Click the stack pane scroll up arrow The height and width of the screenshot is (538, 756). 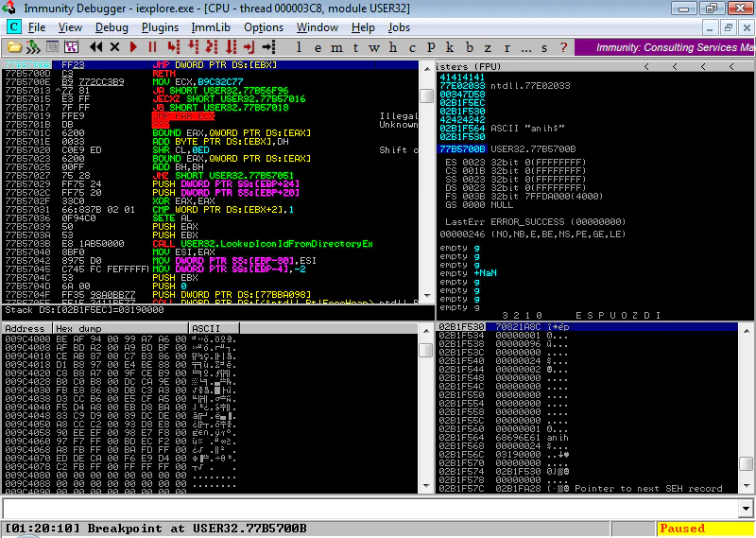coord(747,331)
